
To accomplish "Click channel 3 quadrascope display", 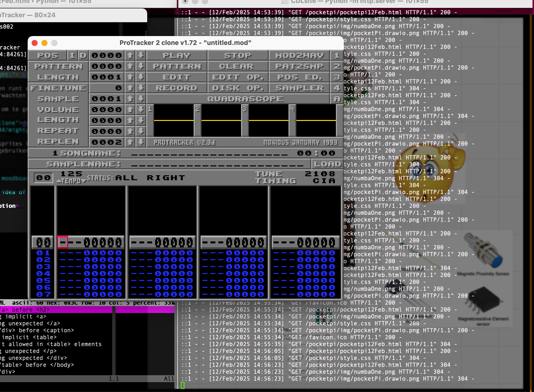I will 268,120.
